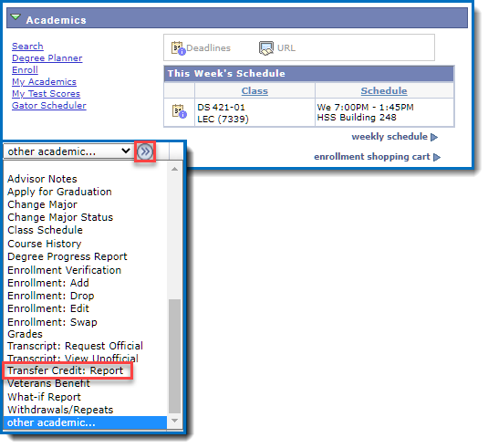This screenshot has width=488, height=448.
Task: Select Withdrawals/Repeats option
Action: (60, 410)
